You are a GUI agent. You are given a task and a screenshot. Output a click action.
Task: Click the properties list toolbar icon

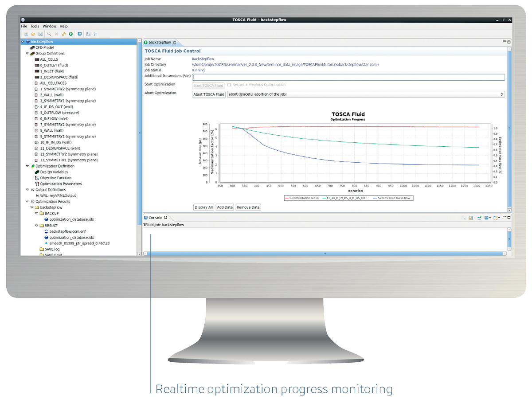[x=88, y=34]
